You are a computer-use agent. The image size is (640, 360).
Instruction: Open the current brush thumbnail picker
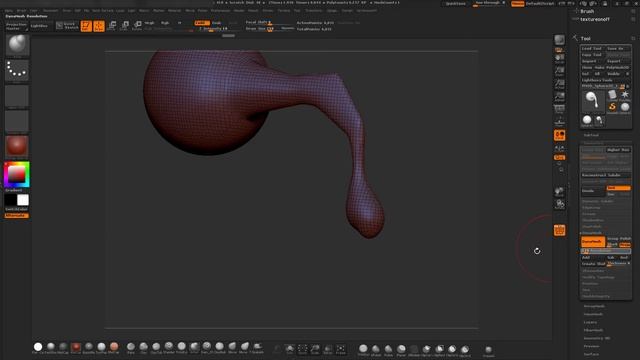17,45
